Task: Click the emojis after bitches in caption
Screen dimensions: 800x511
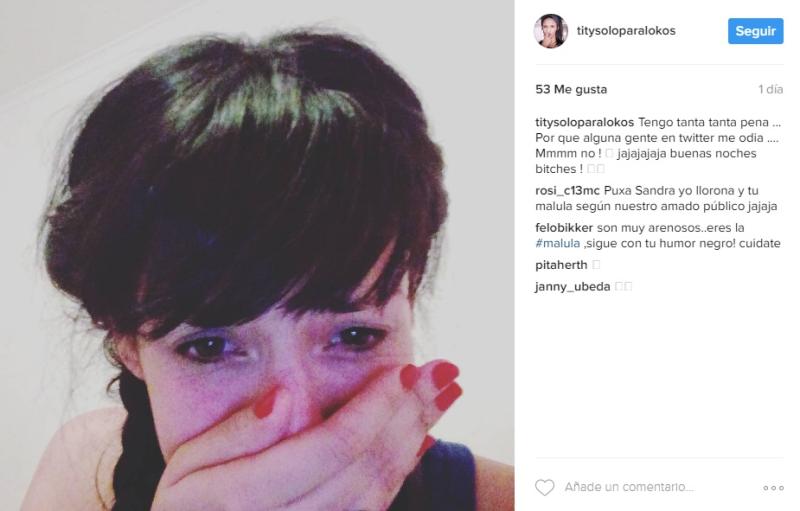Action: [x=596, y=168]
